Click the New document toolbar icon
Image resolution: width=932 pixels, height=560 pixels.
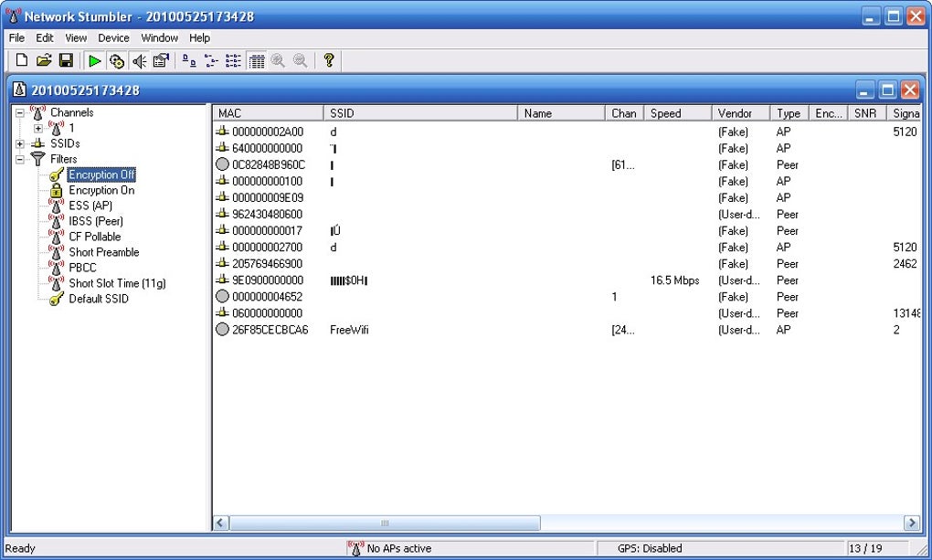(x=21, y=60)
